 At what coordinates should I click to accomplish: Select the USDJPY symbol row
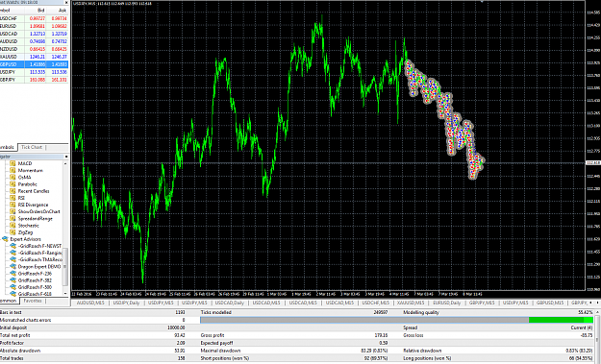pyautogui.click(x=34, y=72)
